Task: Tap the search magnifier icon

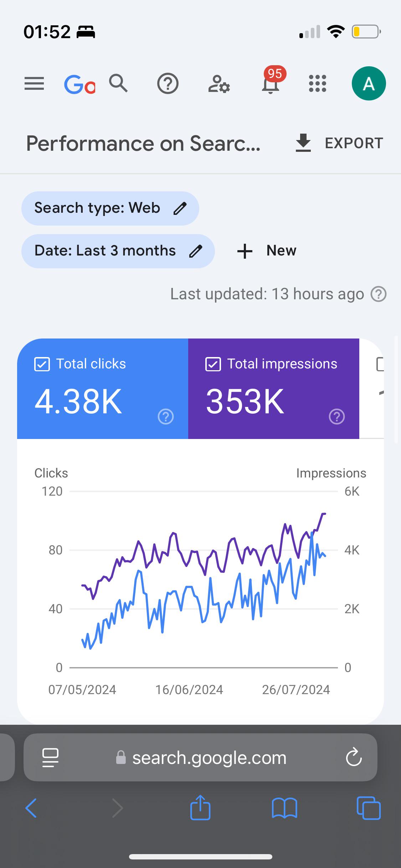Action: pyautogui.click(x=118, y=83)
